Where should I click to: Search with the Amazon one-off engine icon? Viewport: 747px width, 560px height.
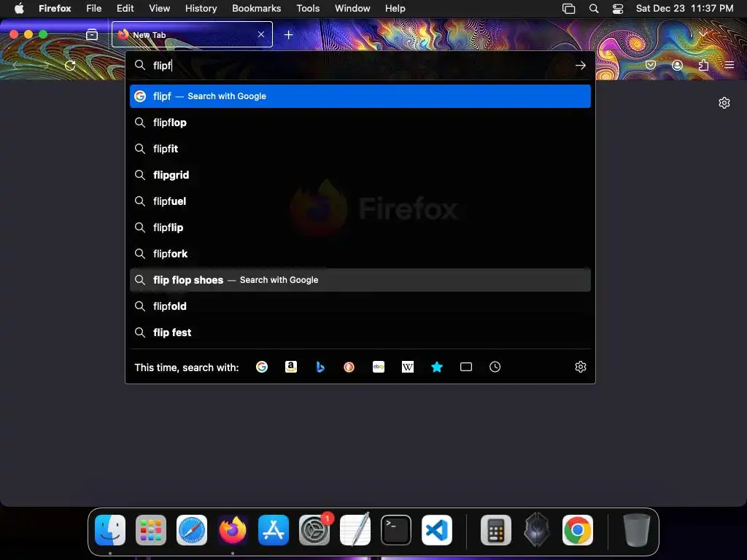291,367
